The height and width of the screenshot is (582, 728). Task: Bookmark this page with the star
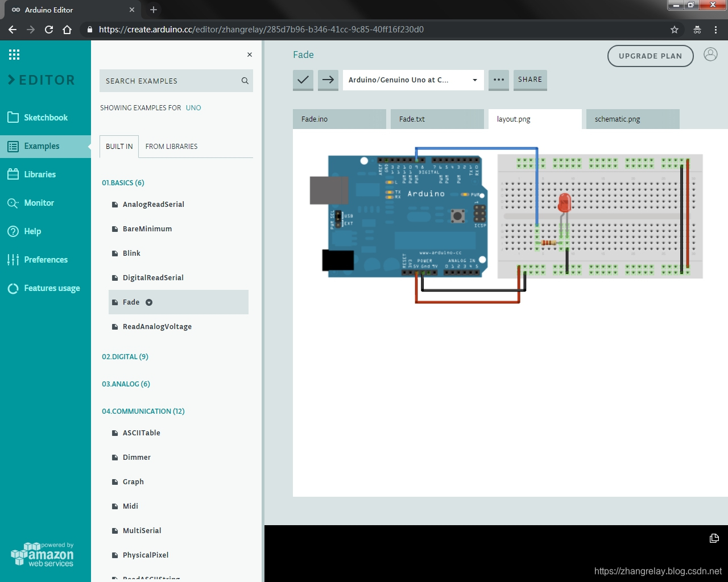tap(675, 30)
